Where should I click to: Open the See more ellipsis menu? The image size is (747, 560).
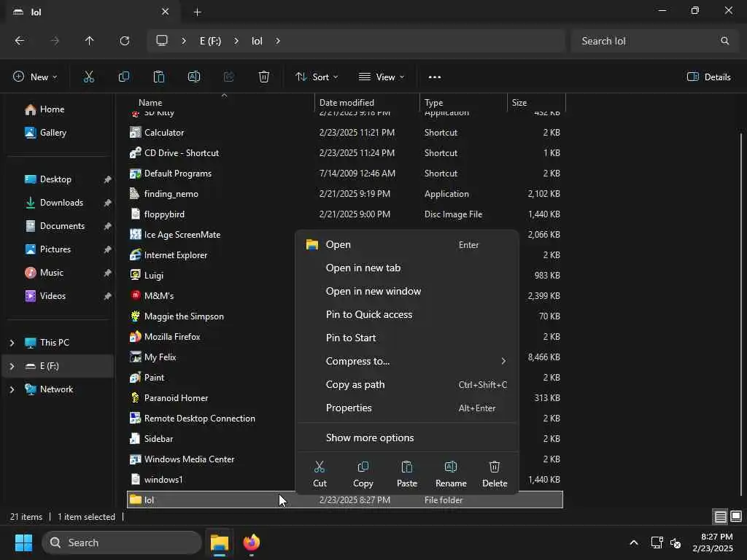pos(435,77)
